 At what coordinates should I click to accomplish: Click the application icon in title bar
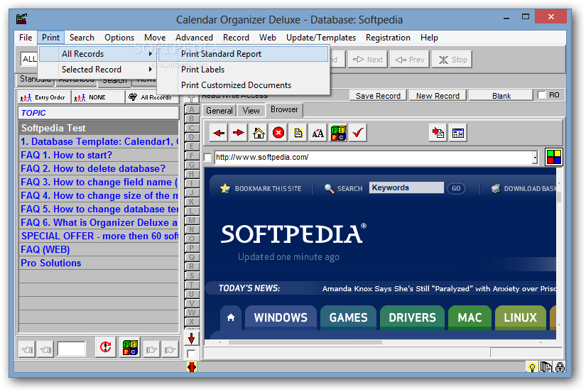click(22, 18)
